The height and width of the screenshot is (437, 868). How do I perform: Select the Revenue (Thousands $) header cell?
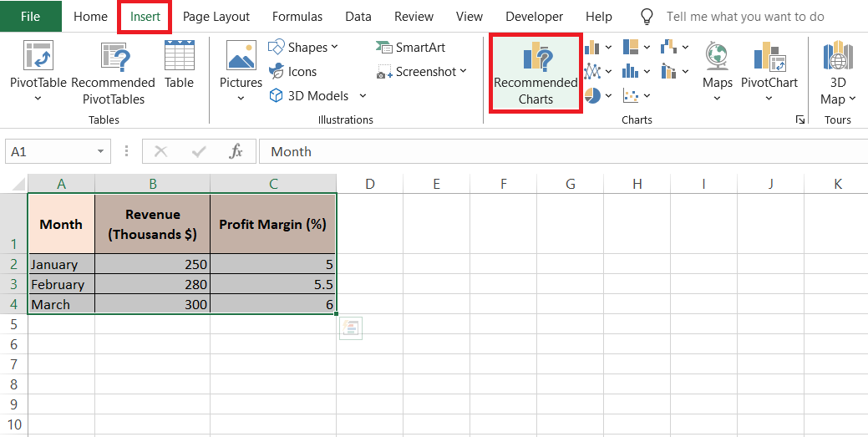click(x=152, y=224)
